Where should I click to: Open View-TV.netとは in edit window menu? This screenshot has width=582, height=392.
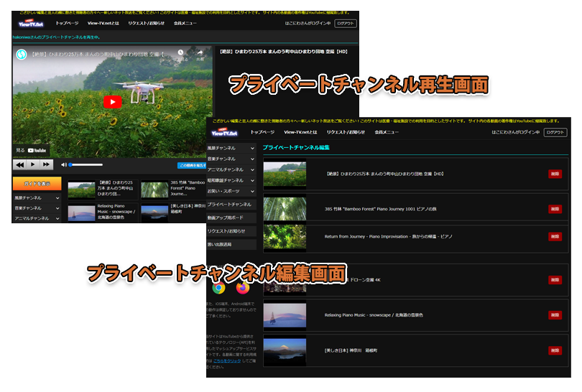click(300, 132)
